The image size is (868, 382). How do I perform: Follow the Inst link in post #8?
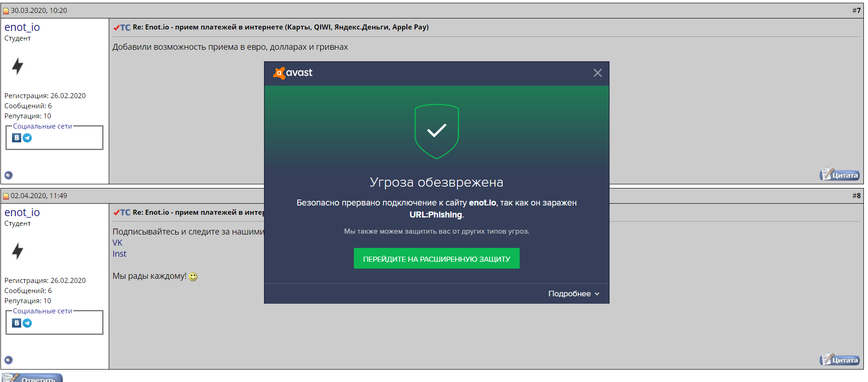click(119, 254)
